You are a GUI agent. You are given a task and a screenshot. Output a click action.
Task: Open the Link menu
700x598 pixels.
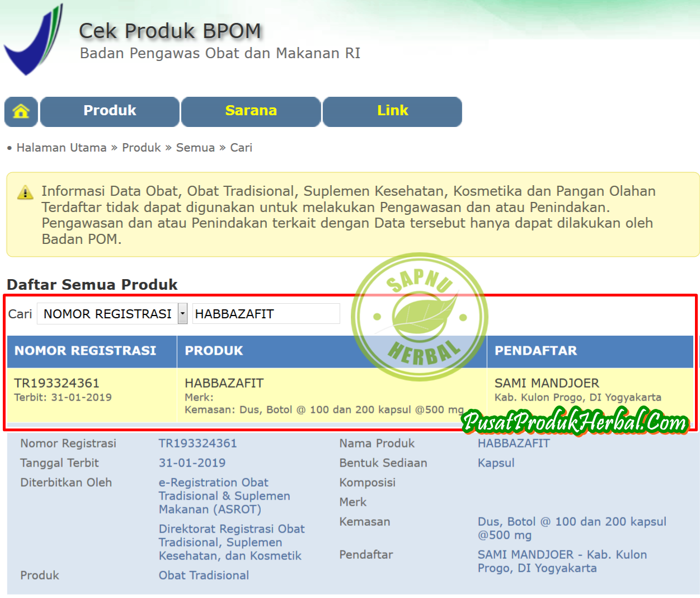(392, 111)
